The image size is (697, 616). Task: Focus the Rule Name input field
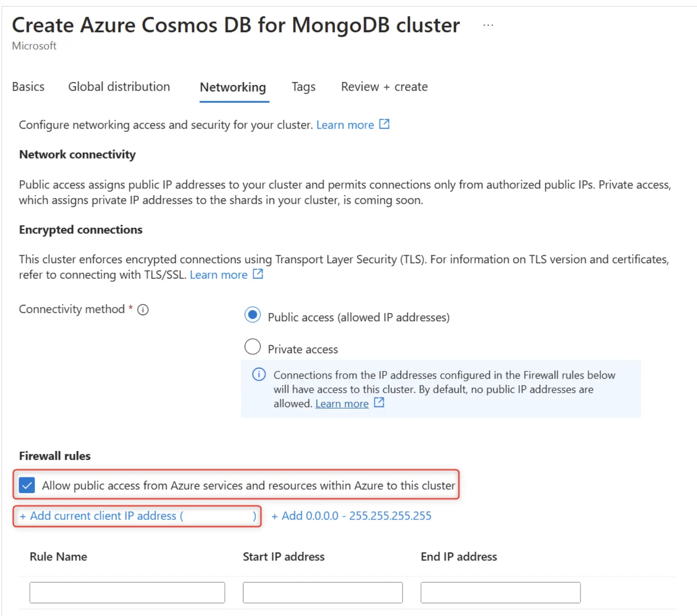[x=127, y=592]
